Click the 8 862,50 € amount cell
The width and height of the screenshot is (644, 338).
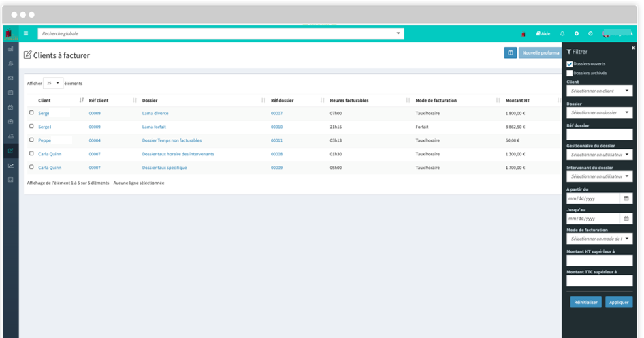[515, 127]
